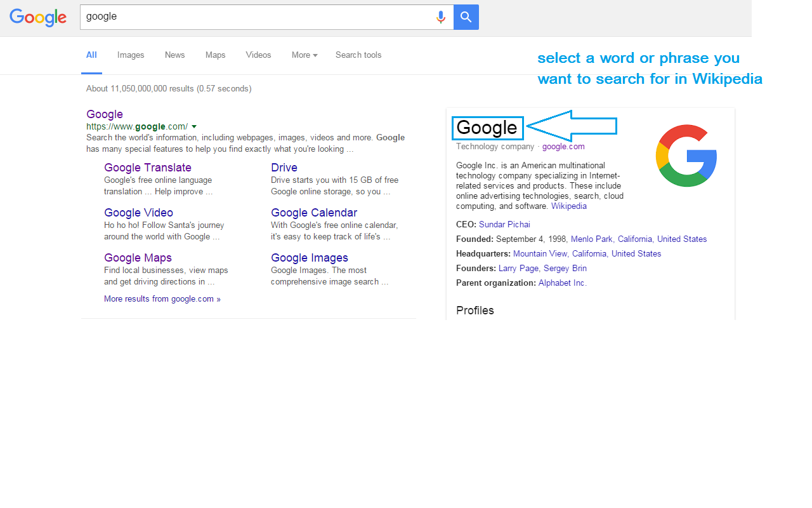This screenshot has height=508, width=812.
Task: Open the Google Maps sitelink
Action: pos(138,258)
